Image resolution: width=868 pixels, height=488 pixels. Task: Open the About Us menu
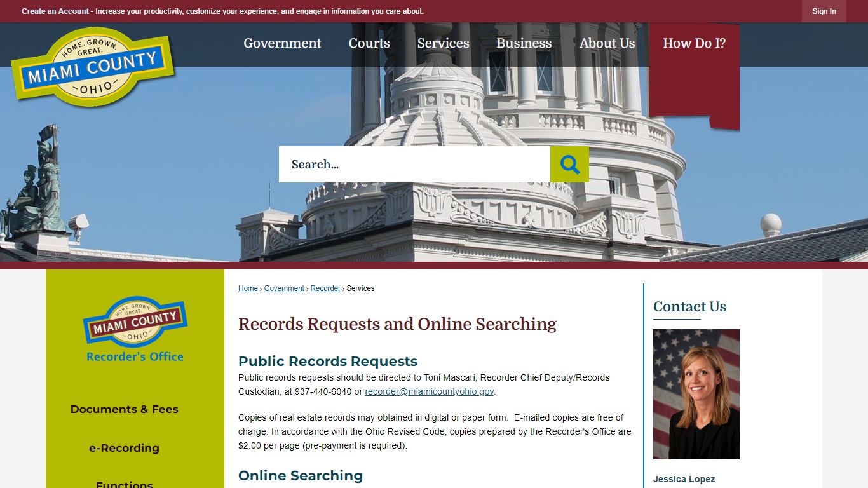(607, 43)
